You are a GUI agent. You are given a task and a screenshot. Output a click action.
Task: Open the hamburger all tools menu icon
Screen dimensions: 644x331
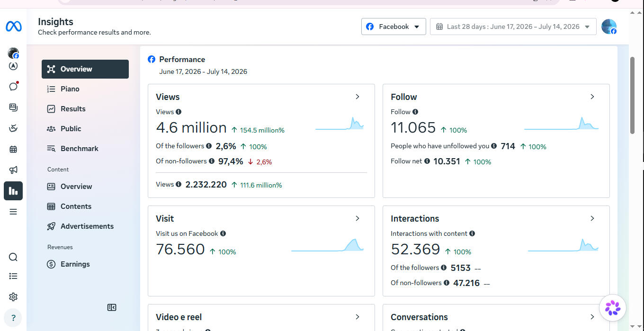pyautogui.click(x=13, y=212)
